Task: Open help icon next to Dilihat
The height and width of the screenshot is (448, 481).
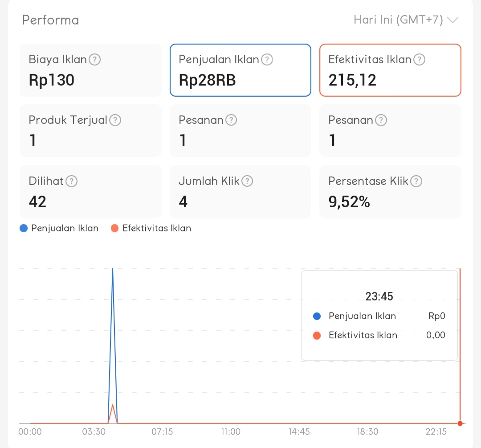Action: [x=71, y=181]
